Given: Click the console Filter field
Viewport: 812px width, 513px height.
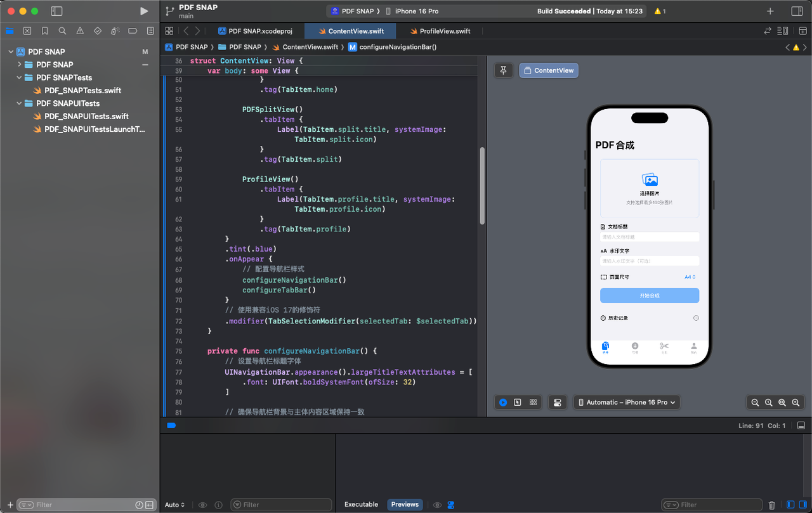Looking at the screenshot, I should (711, 505).
